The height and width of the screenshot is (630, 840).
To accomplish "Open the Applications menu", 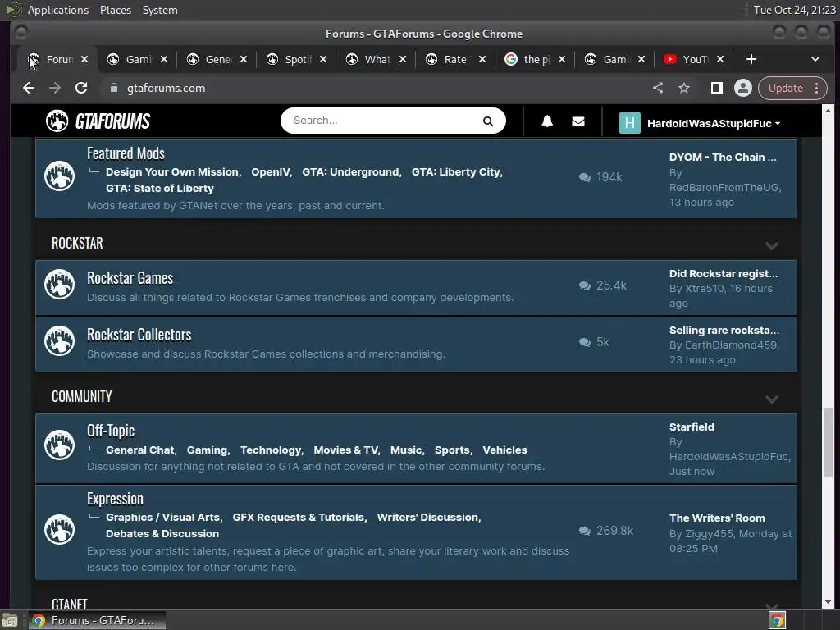I will (x=58, y=10).
